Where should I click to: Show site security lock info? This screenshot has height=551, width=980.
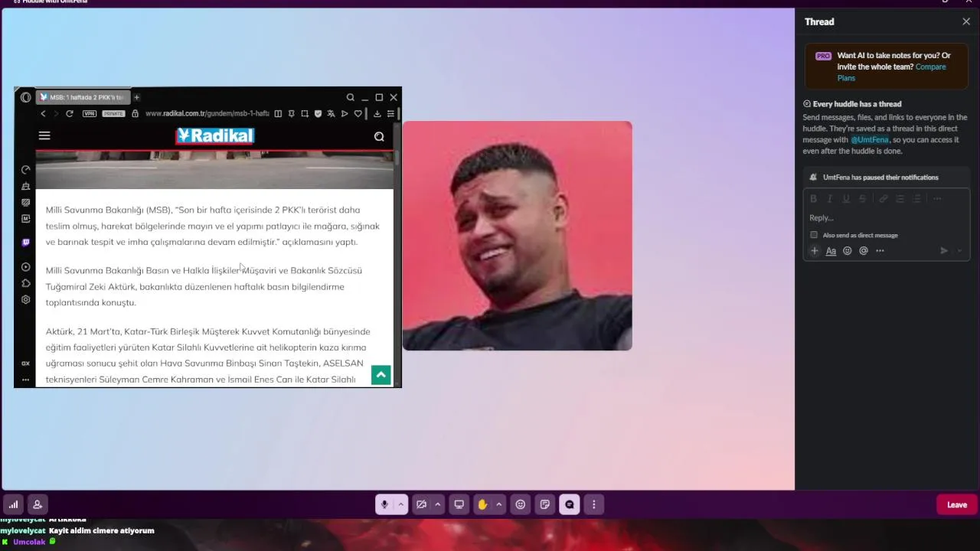coord(135,113)
